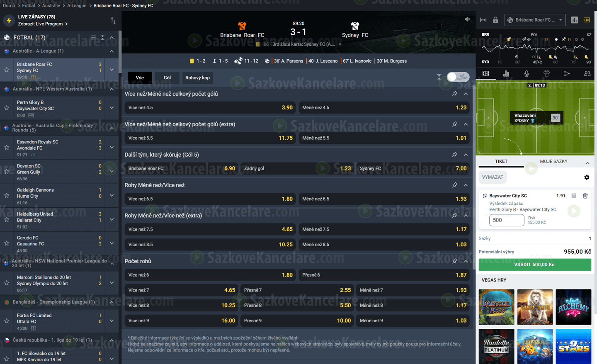Click the left sidebar scrollbar
The image size is (597, 364).
120,52
